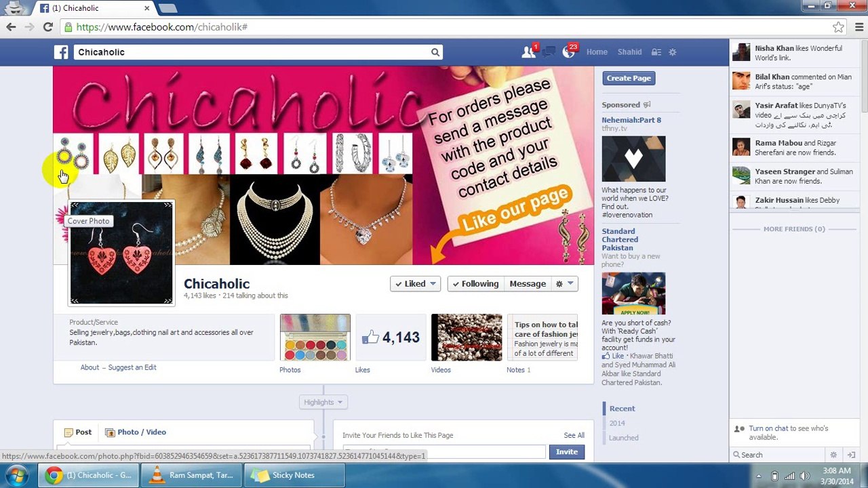Viewport: 868px width, 488px height.
Task: Open the Shahid profile link
Action: (629, 52)
